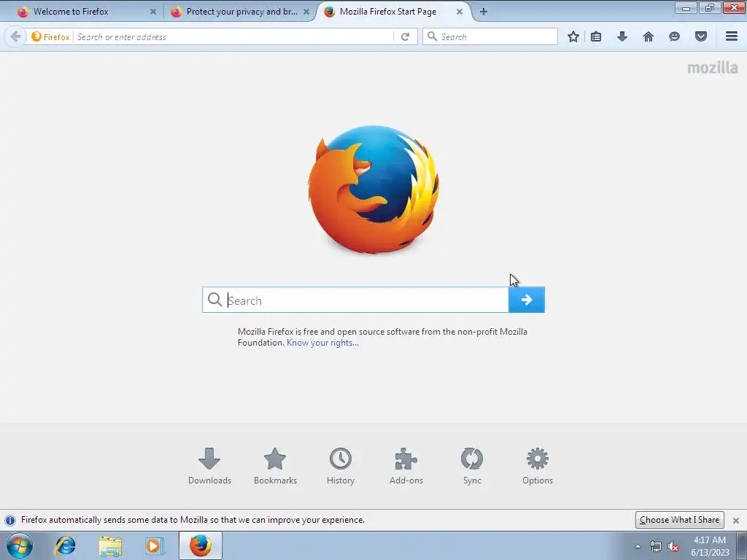Viewport: 747px width, 560px height.
Task: Select the Mozilla Firefox Start Page tab
Action: 388,12
